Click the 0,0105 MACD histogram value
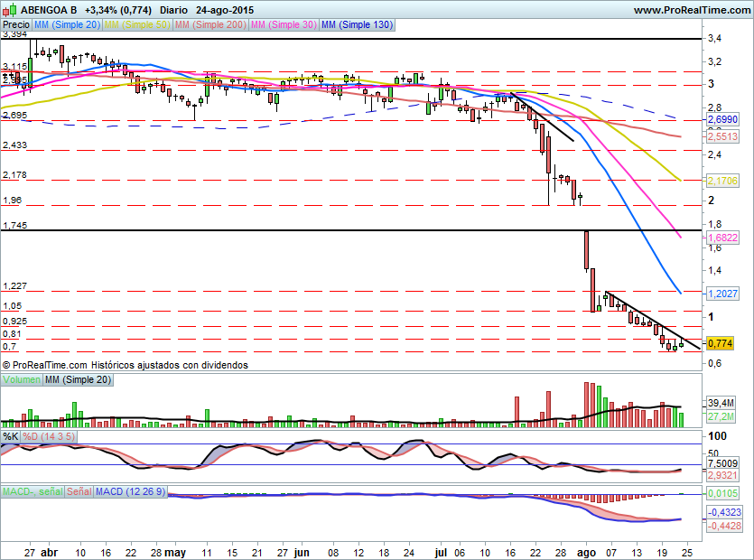 click(x=722, y=493)
